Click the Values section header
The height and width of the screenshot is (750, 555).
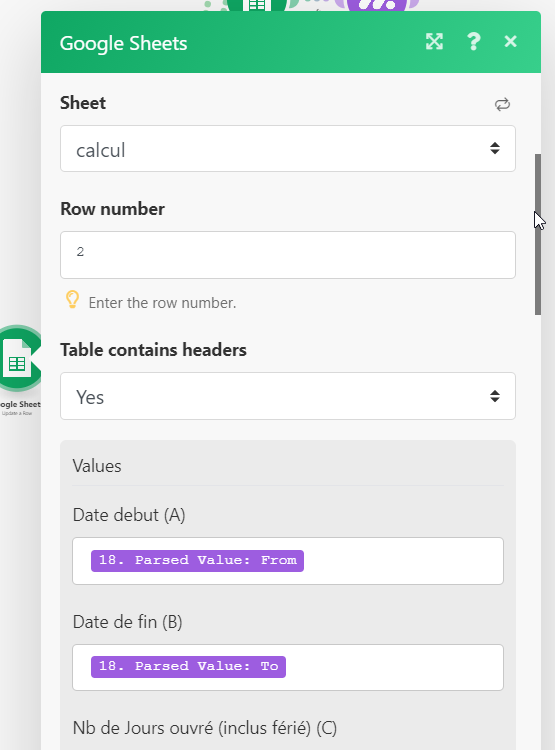(97, 466)
